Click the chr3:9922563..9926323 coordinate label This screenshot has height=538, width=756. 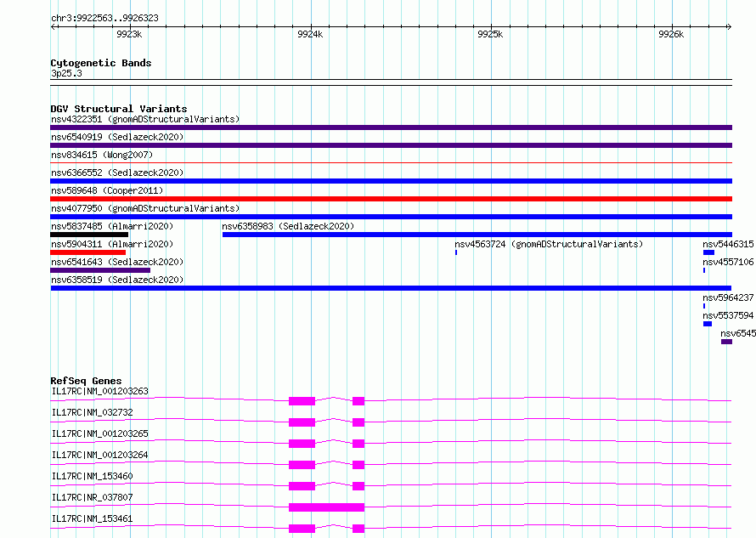104,18
